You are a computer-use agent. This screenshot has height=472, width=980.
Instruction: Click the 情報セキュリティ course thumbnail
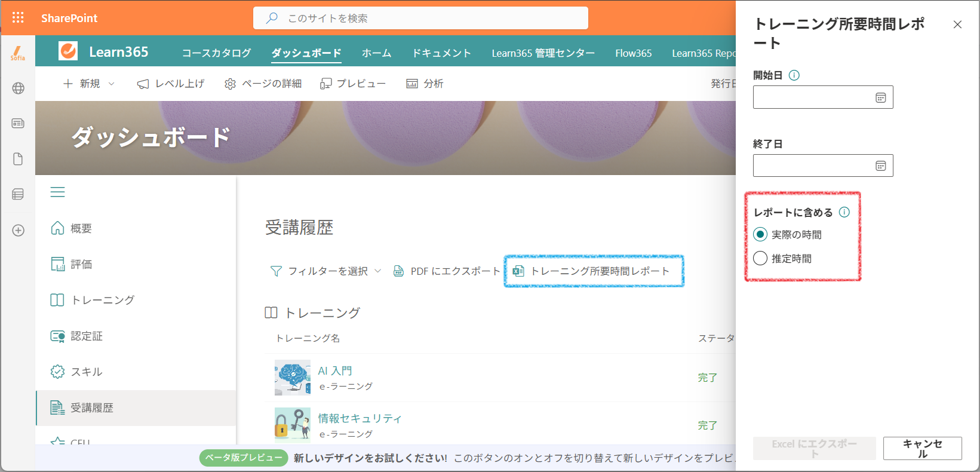293,425
